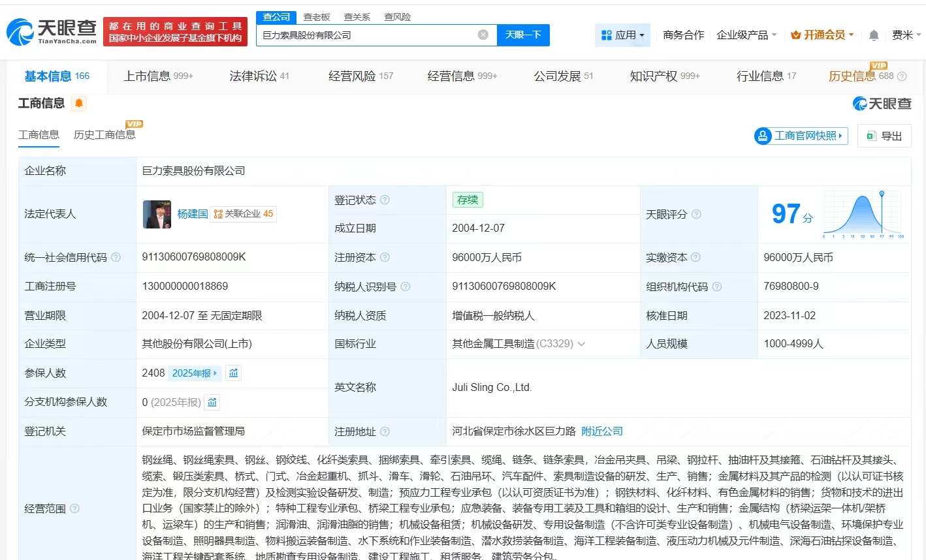Click credit code 91130600769808009K in 统一社会信用代码 row

(194, 257)
